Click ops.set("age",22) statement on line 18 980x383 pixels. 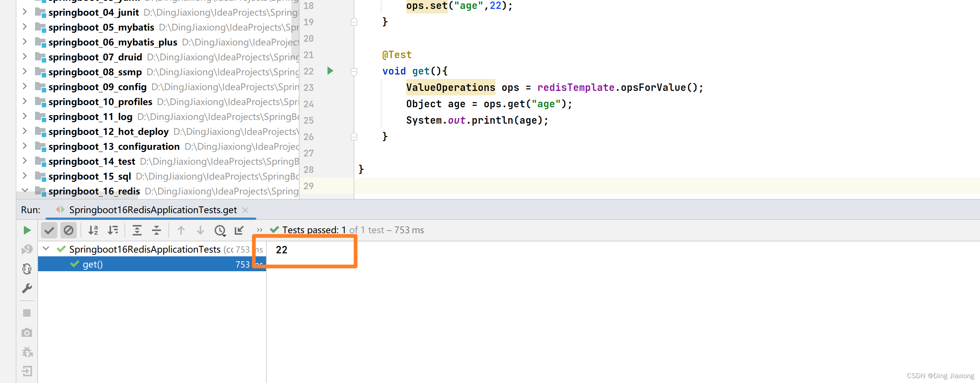tap(459, 6)
